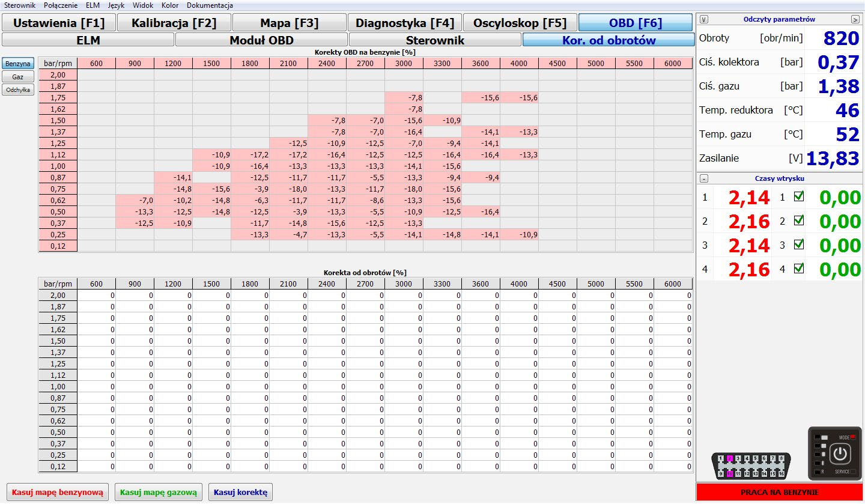The height and width of the screenshot is (504, 865).
Task: Collapse the Czasy wtrysku panel
Action: [705, 178]
